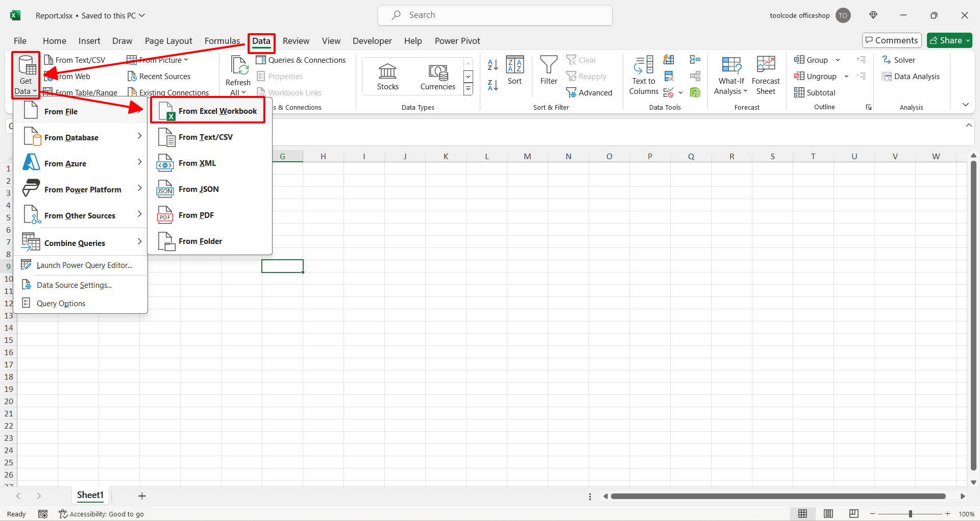This screenshot has width=980, height=521.
Task: Select From JSON menu entry
Action: pyautogui.click(x=210, y=189)
